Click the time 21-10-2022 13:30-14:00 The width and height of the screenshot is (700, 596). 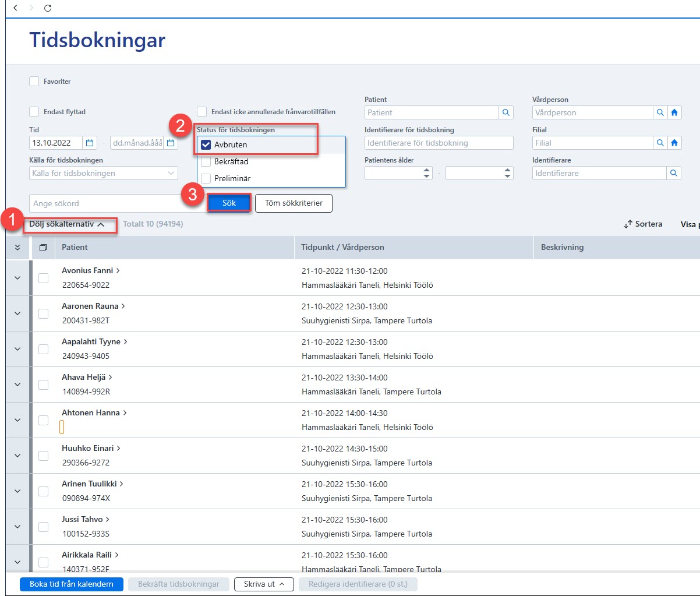click(x=344, y=378)
